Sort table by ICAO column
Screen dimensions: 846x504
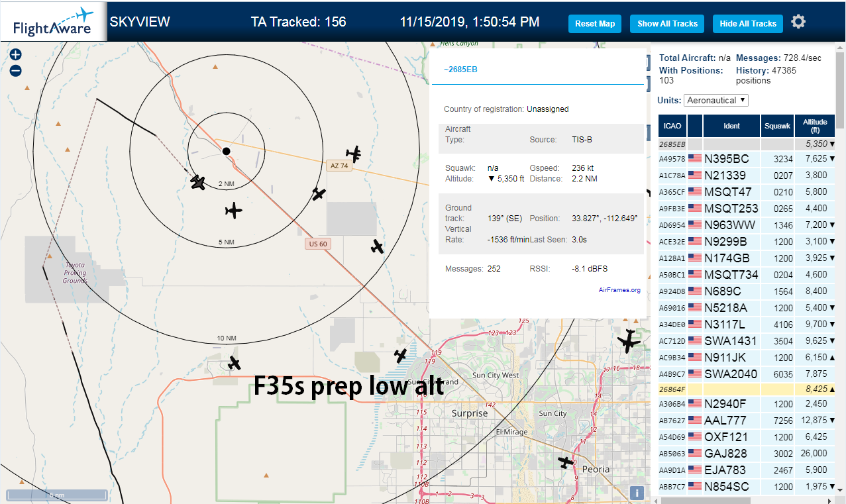pyautogui.click(x=672, y=125)
